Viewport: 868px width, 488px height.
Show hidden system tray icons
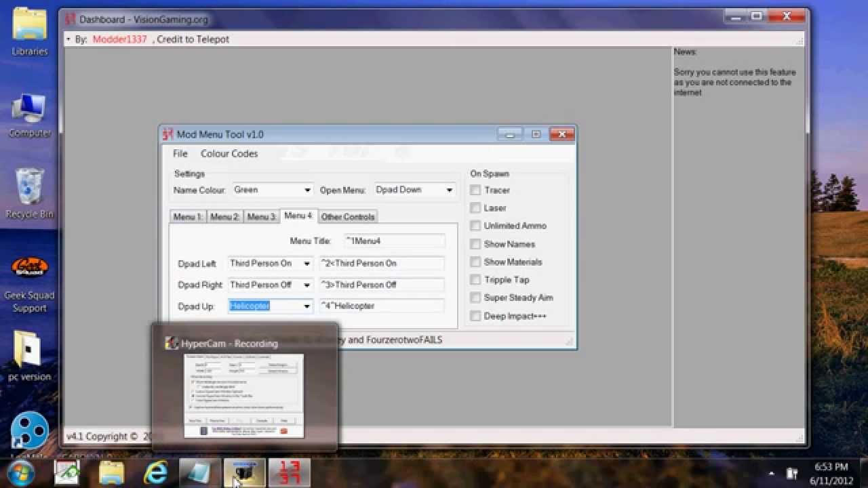pos(772,473)
